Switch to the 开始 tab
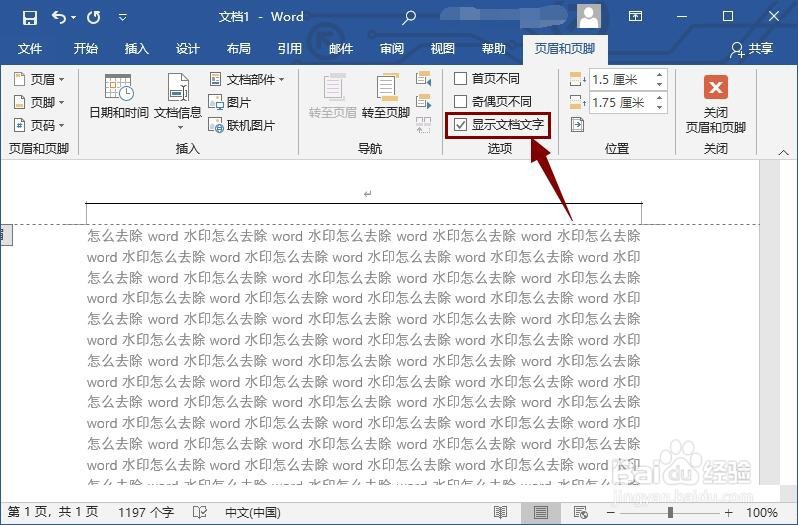This screenshot has height=525, width=798. pos(86,49)
